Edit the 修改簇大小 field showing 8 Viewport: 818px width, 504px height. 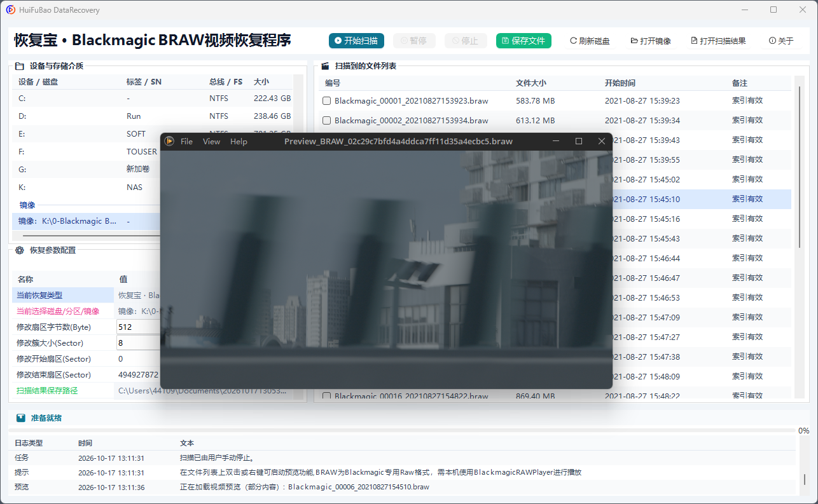[x=139, y=343]
